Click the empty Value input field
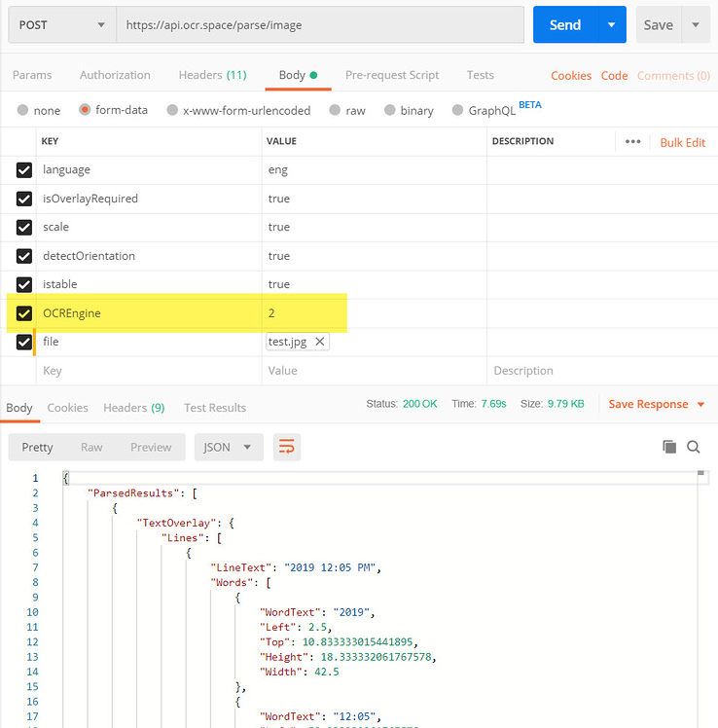Screen dimensions: 718x728 coord(375,371)
